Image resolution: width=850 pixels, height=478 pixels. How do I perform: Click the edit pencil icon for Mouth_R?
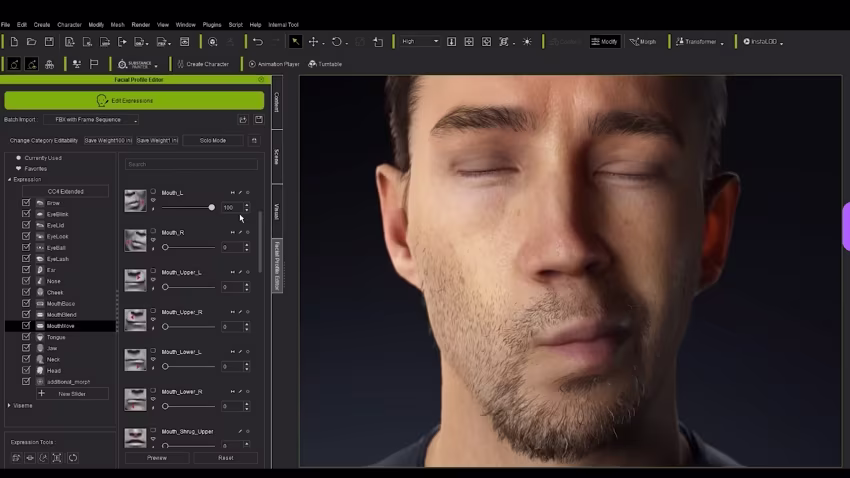(240, 232)
